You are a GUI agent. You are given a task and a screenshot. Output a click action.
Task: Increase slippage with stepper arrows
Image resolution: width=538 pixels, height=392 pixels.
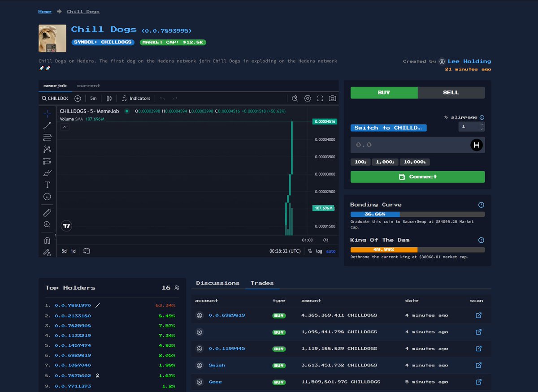coord(482,125)
